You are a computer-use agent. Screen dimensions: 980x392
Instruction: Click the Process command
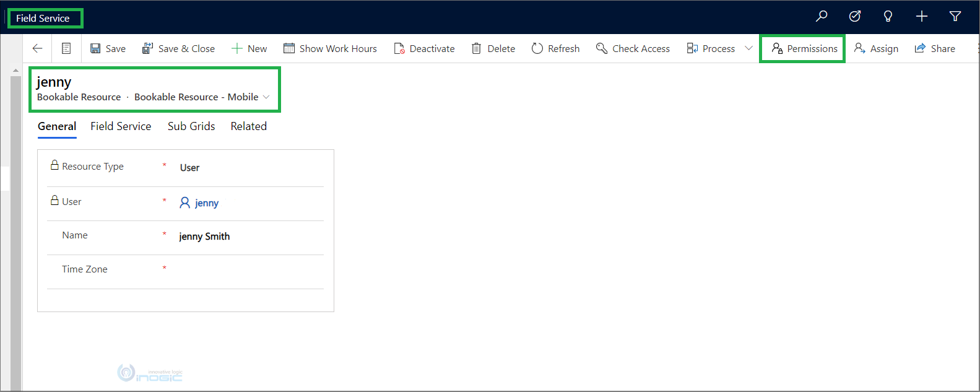pos(711,48)
